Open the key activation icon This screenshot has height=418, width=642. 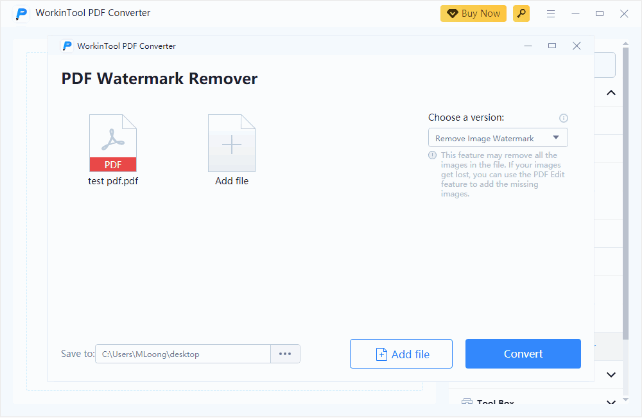coord(521,14)
